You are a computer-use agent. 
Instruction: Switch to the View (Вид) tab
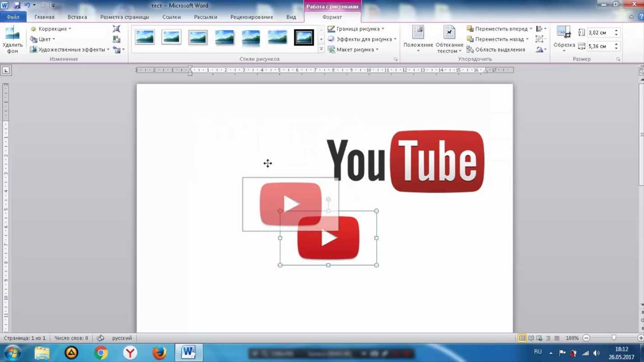[x=291, y=17]
